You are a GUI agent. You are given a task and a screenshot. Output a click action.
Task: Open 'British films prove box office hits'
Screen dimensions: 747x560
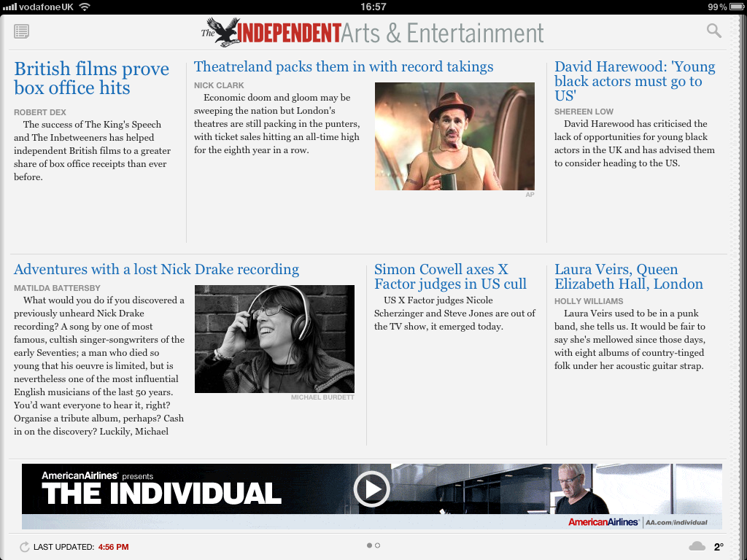pyautogui.click(x=91, y=79)
